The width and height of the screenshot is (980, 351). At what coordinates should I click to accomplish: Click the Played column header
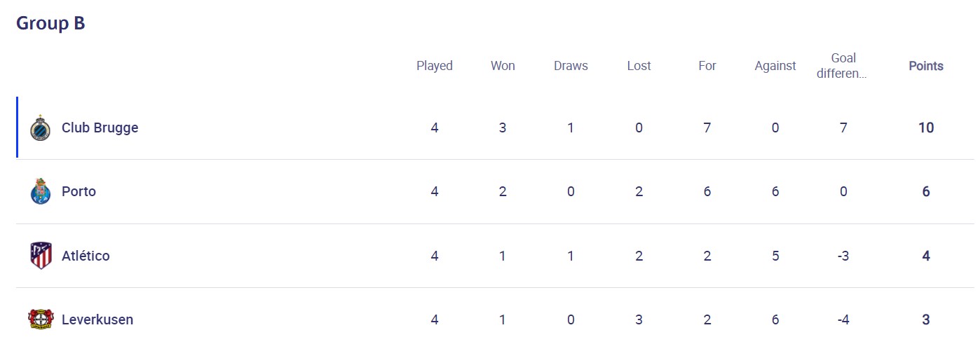[435, 66]
